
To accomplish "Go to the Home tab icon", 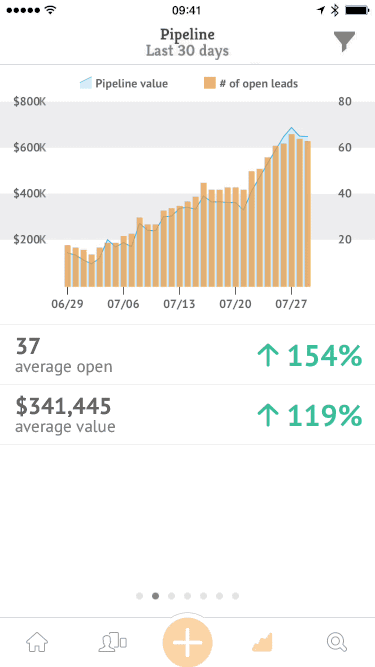I will click(37, 642).
